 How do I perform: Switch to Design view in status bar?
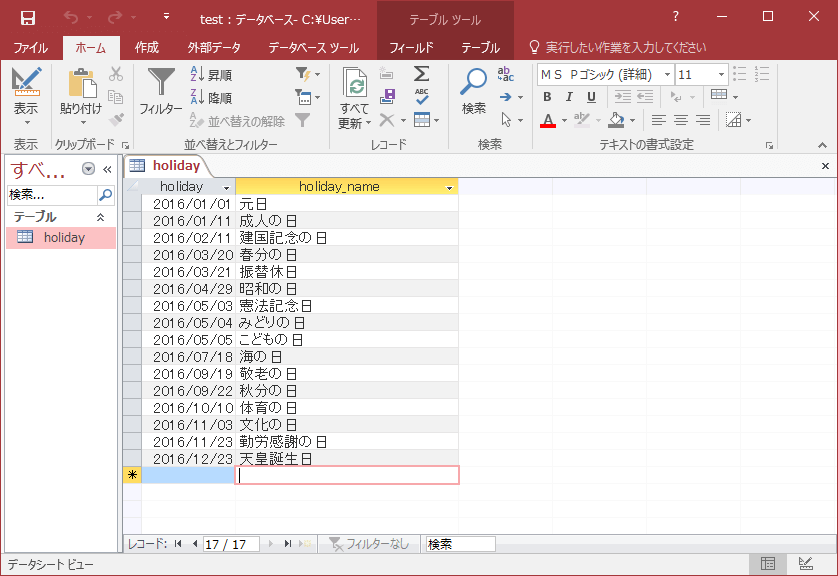point(805,565)
